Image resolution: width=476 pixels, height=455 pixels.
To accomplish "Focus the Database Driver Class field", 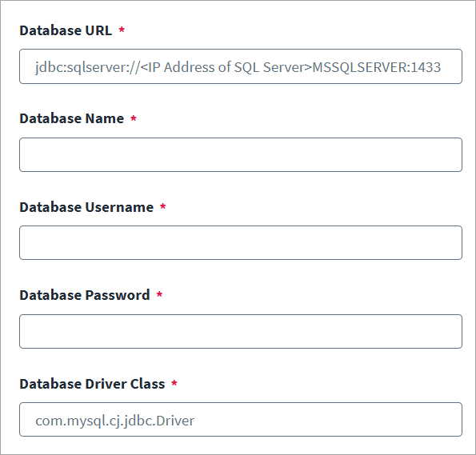I will tap(241, 420).
